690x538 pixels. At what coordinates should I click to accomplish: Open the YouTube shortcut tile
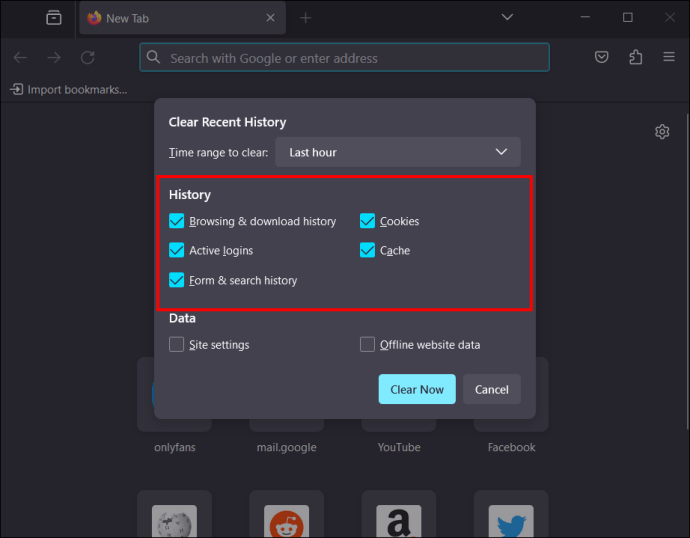pos(399,425)
